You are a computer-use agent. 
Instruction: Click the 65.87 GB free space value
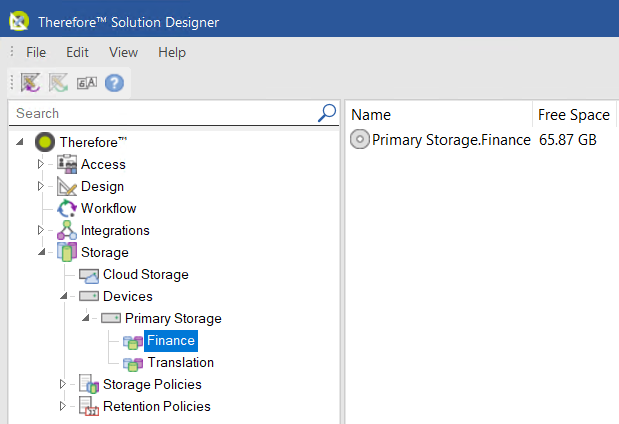pos(568,140)
